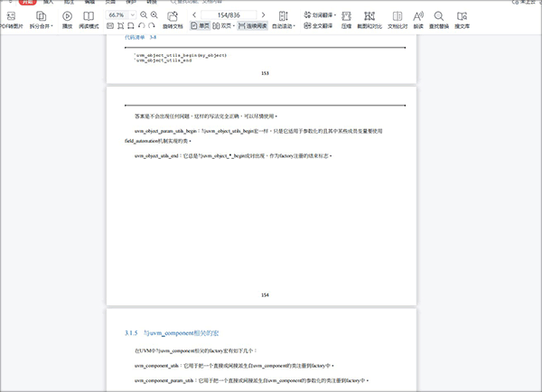Click the paragraph starting with uvm_component_utils
Screen dimensions: 542x392
point(234,366)
